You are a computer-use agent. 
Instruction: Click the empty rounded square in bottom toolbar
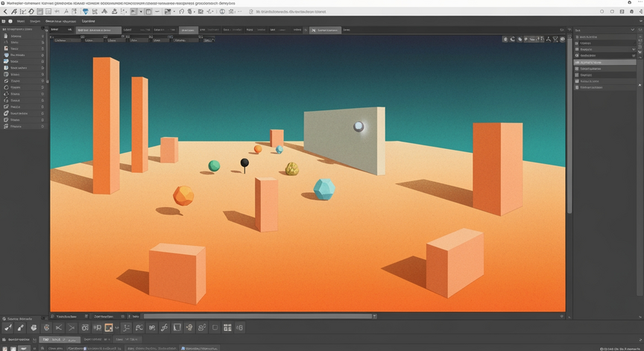tap(215, 327)
